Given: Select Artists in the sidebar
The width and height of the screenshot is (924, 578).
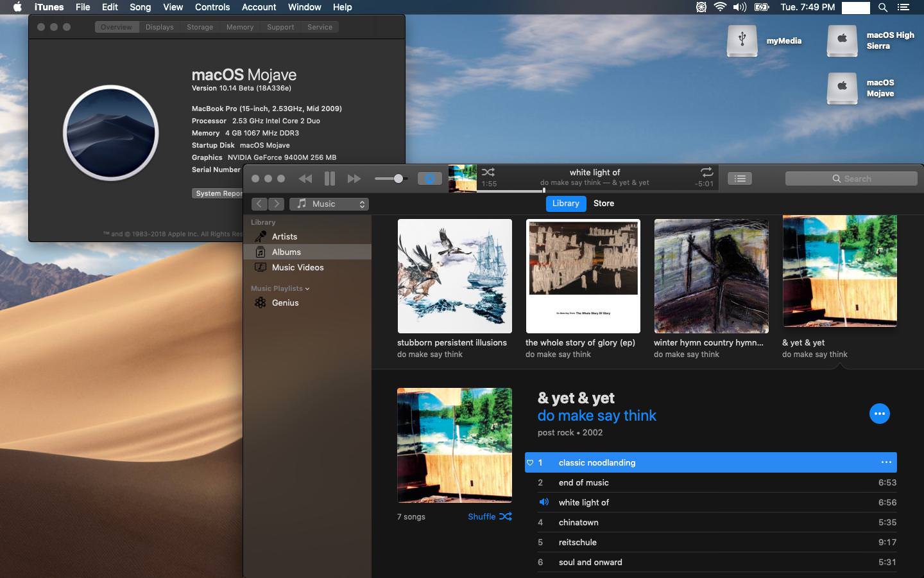Looking at the screenshot, I should 307,236.
